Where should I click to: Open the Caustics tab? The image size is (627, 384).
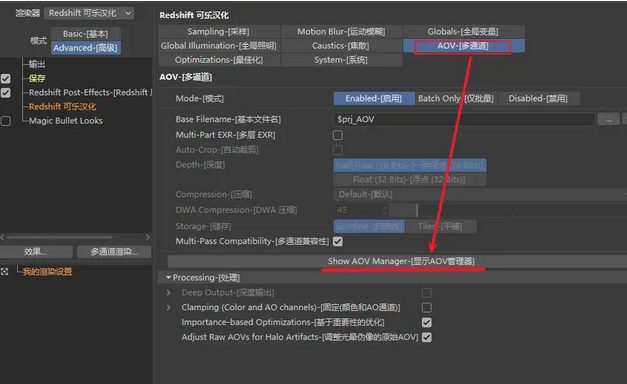341,46
